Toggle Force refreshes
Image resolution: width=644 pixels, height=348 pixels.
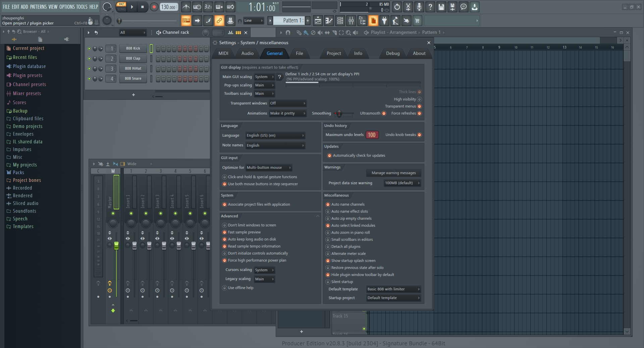click(419, 114)
